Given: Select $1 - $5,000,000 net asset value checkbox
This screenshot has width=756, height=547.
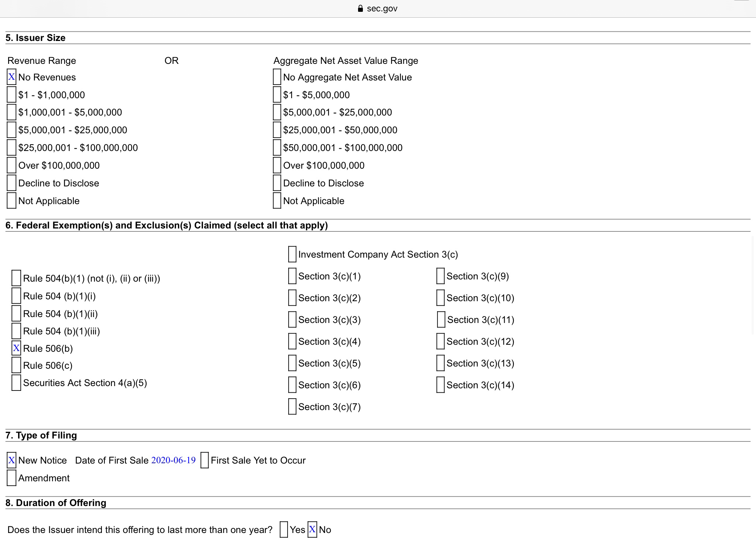Looking at the screenshot, I should point(277,94).
